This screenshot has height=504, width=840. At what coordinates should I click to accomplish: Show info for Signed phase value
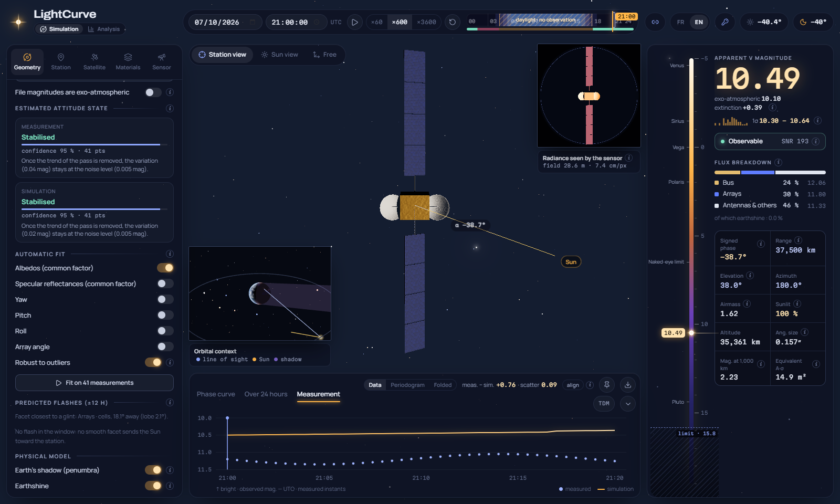click(x=761, y=244)
